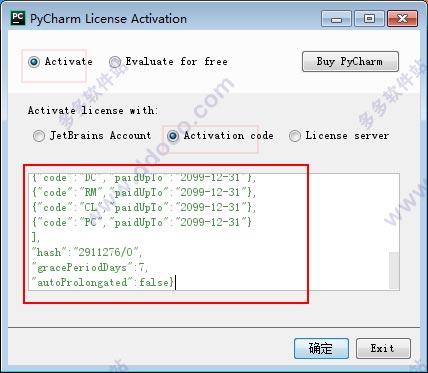The width and height of the screenshot is (428, 373).
Task: Click the Exit button
Action: point(383,348)
